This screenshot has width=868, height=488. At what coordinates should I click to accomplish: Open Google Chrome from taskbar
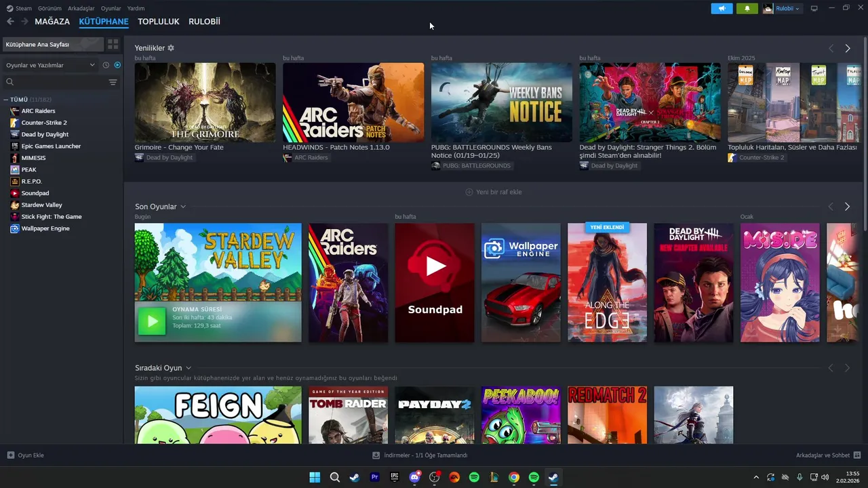tap(514, 477)
